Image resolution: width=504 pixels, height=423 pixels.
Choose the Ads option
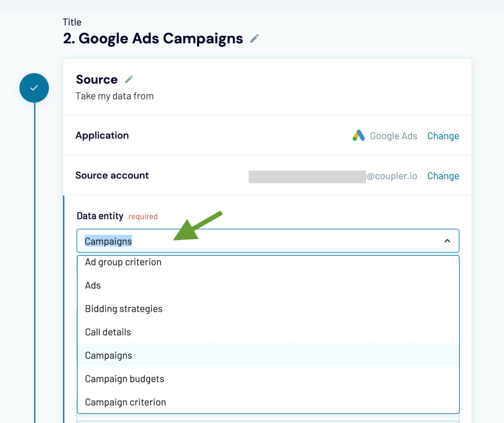(x=93, y=285)
